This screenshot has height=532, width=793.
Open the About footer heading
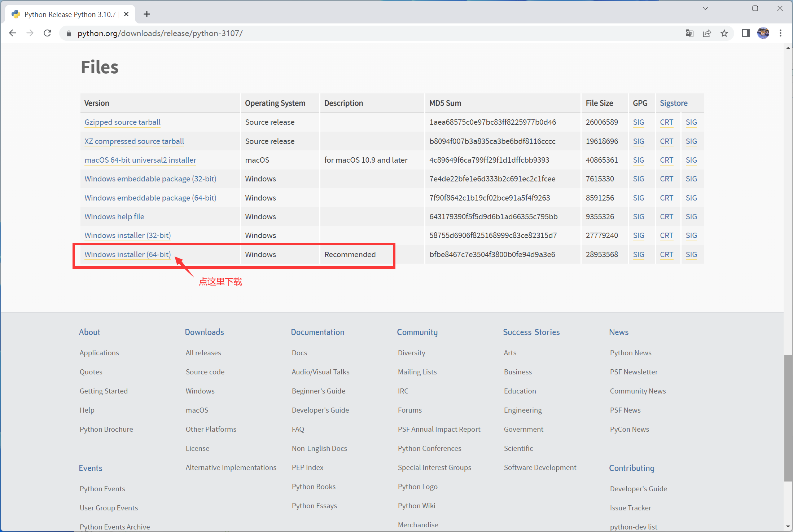[89, 332]
